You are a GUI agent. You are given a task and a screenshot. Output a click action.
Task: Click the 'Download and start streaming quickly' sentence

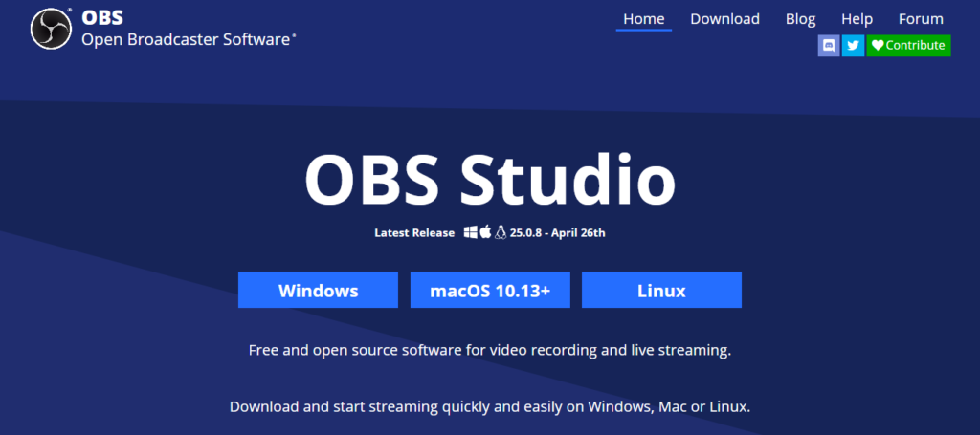coord(490,407)
